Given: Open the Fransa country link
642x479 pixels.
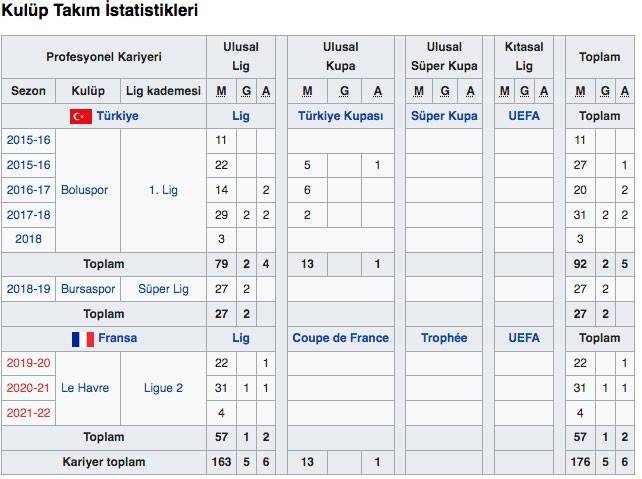Looking at the screenshot, I should point(118,338).
